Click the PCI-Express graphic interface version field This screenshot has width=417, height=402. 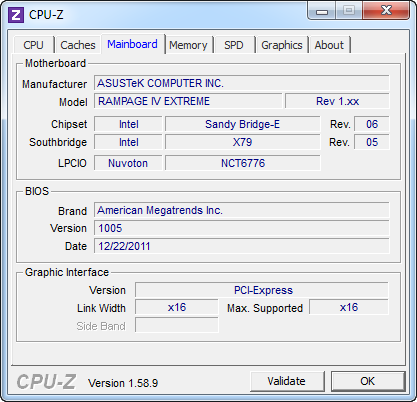pos(262,290)
